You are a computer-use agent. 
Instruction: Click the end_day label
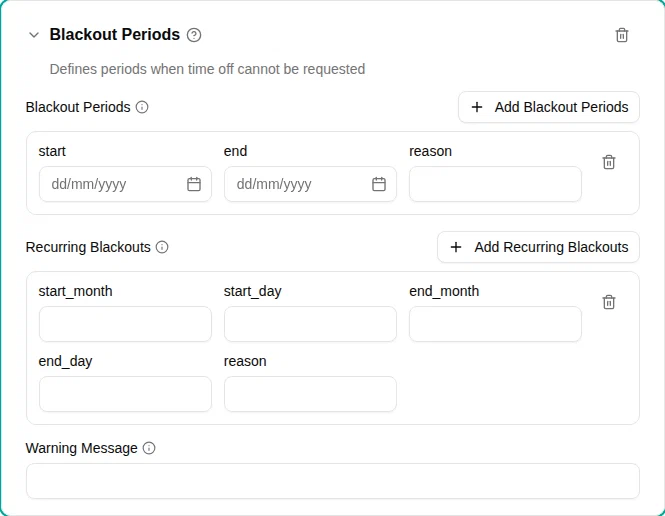coord(65,362)
